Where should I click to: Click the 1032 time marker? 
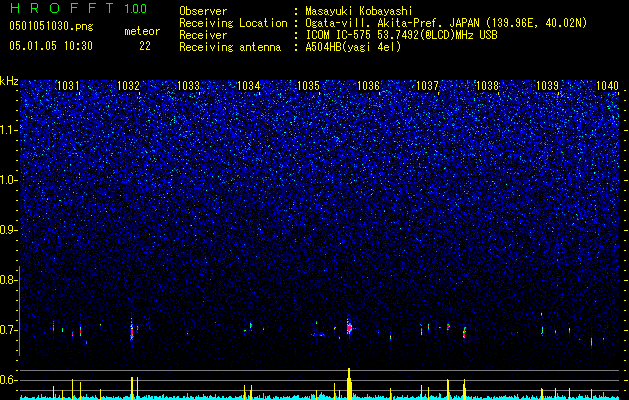tap(128, 86)
